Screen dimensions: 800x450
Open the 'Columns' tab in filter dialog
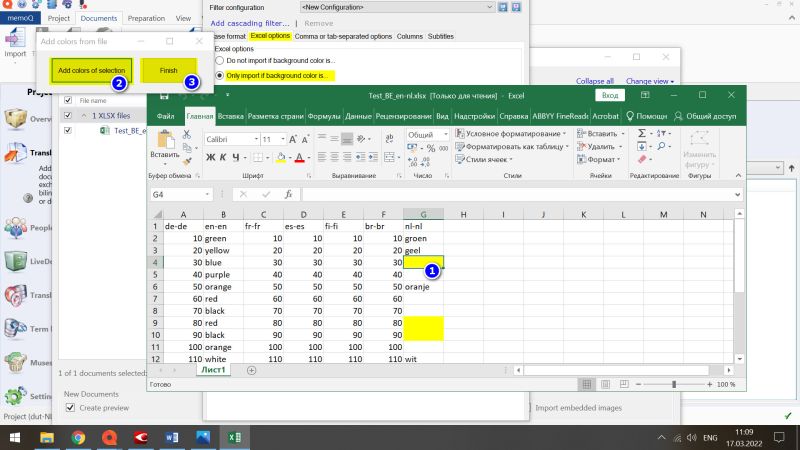[410, 36]
